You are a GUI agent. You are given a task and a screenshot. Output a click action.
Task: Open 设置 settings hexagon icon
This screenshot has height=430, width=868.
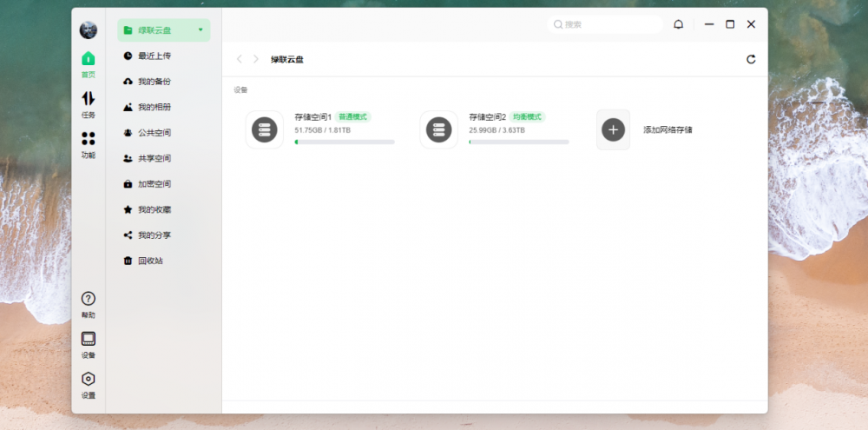coord(88,379)
